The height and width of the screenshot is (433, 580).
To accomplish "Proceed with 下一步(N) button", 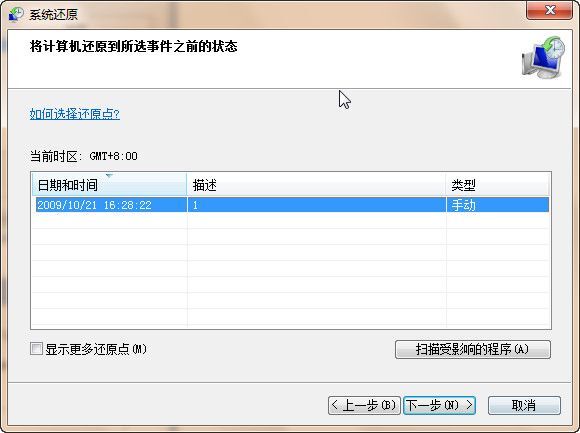I will [439, 406].
